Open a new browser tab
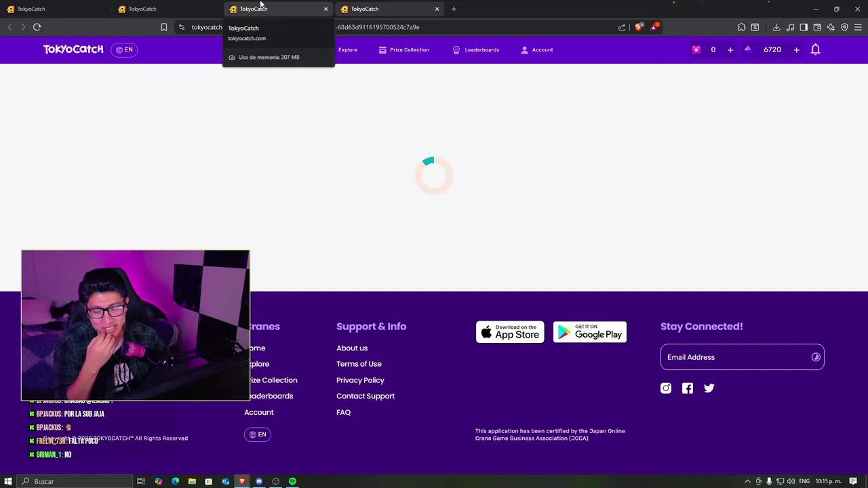Image resolution: width=868 pixels, height=488 pixels. coord(454,9)
